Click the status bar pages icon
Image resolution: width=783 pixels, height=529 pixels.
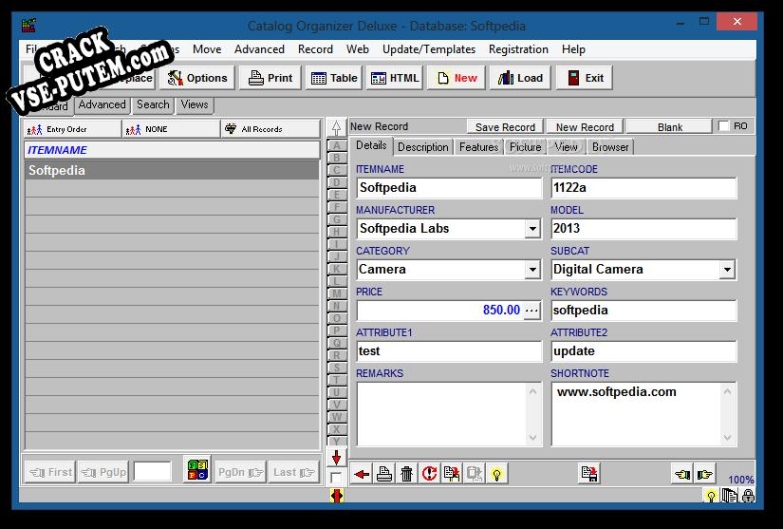[x=730, y=496]
